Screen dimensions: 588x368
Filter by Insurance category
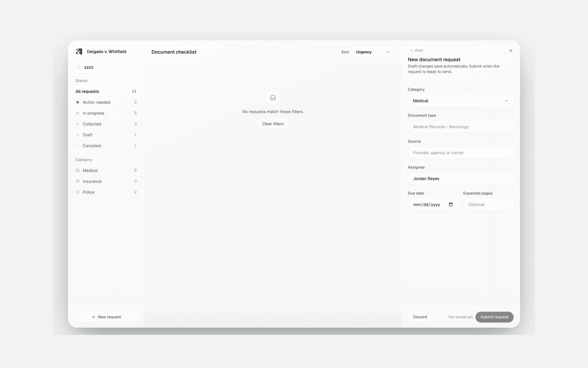106,181
